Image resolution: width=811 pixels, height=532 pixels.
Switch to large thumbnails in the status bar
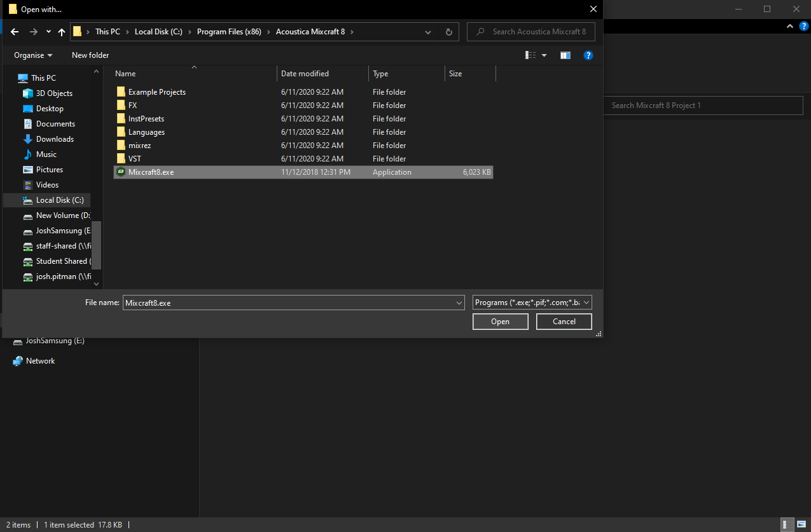pyautogui.click(x=801, y=524)
